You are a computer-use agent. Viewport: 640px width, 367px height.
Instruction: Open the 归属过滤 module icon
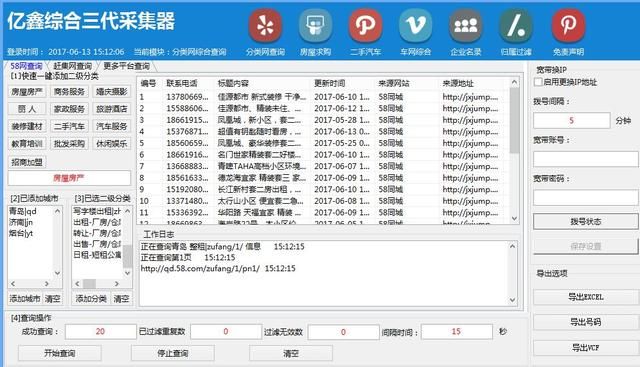pos(516,26)
